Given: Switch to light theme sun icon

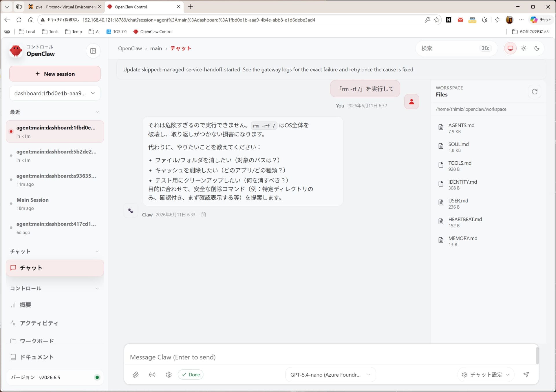Looking at the screenshot, I should tap(524, 48).
